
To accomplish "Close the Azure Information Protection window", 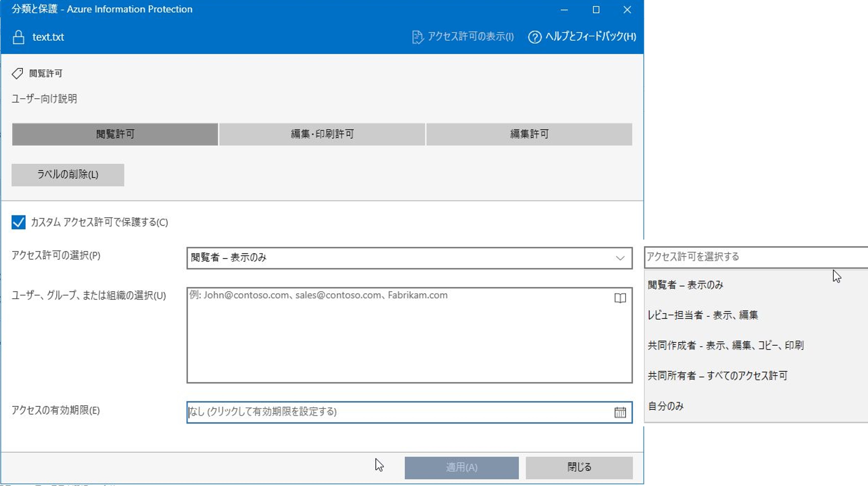I will (x=627, y=10).
